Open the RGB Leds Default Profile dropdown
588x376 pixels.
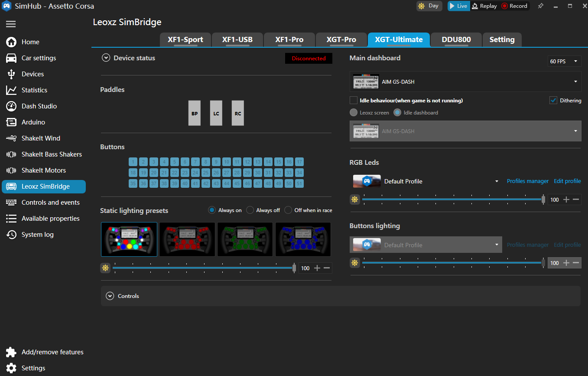pyautogui.click(x=426, y=181)
